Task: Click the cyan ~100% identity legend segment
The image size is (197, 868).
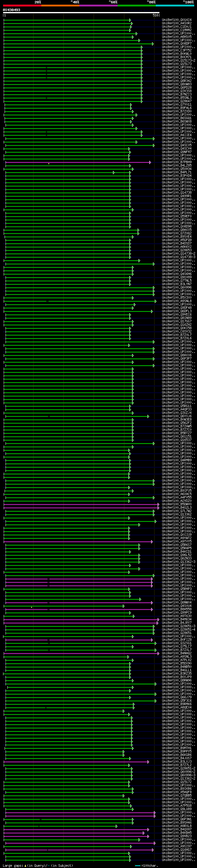Action: point(175,6)
